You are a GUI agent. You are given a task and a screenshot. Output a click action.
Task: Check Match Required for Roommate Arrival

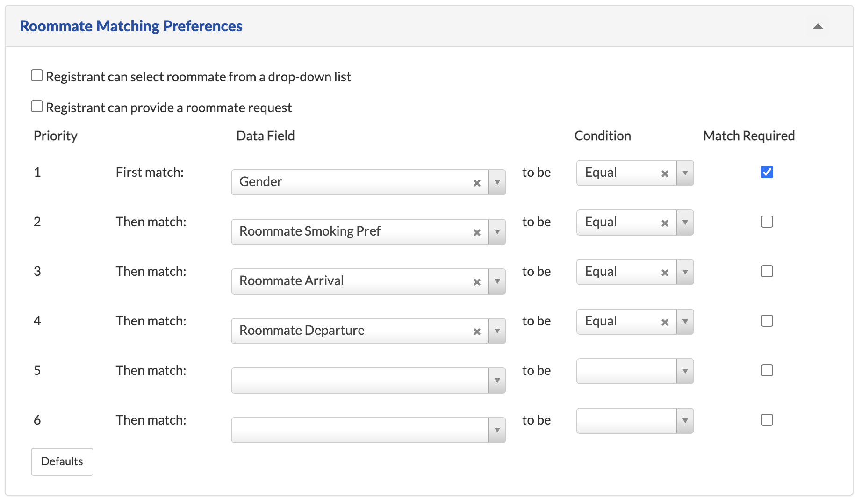click(767, 271)
